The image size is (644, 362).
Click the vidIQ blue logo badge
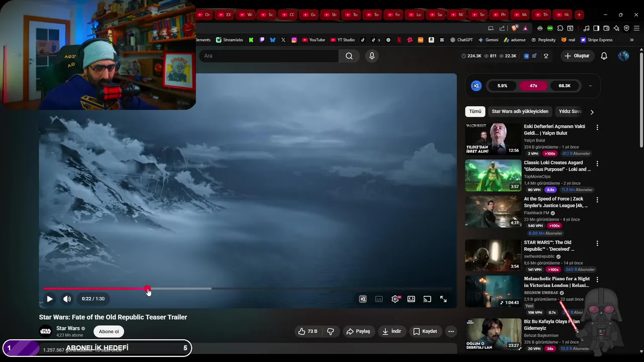coord(476,86)
